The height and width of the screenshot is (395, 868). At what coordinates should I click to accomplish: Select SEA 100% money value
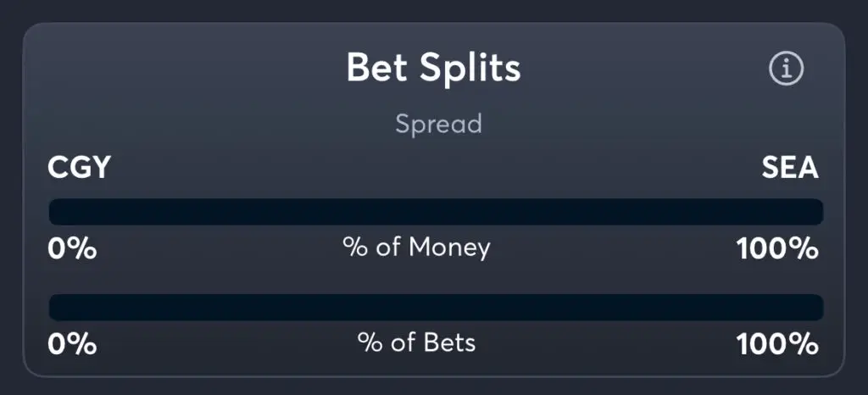click(x=777, y=249)
